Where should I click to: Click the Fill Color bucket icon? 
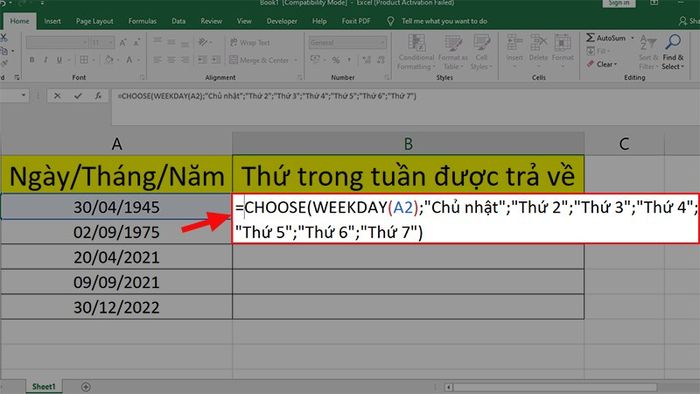coord(109,60)
